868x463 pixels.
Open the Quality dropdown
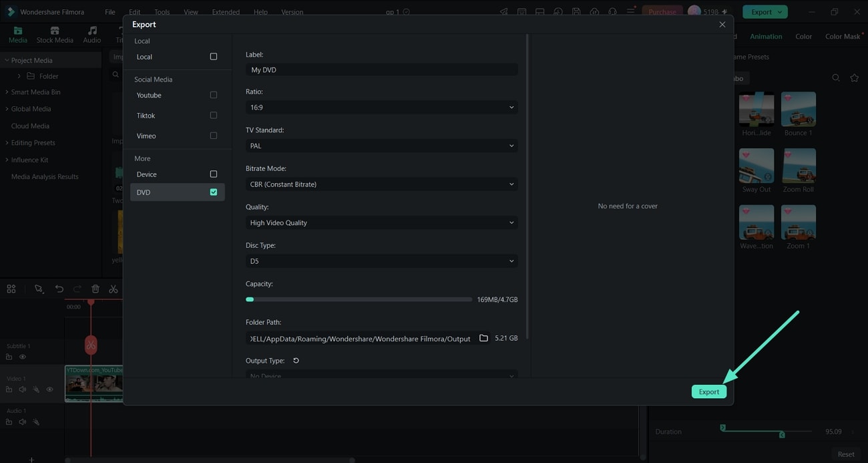click(x=381, y=222)
